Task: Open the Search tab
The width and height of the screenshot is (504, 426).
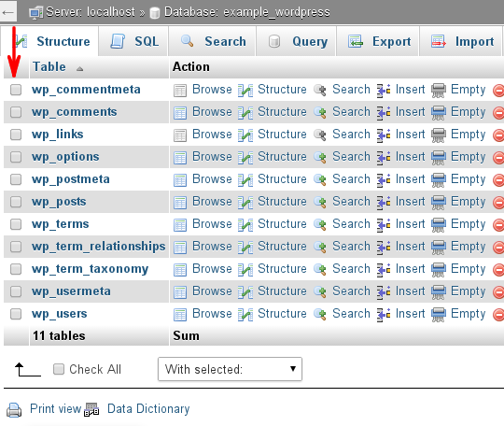Action: coord(213,41)
